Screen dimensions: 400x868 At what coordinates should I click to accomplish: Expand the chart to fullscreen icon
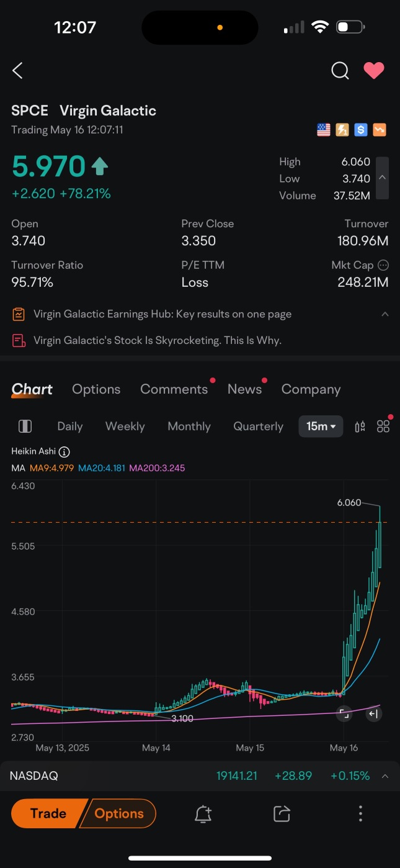tap(344, 714)
